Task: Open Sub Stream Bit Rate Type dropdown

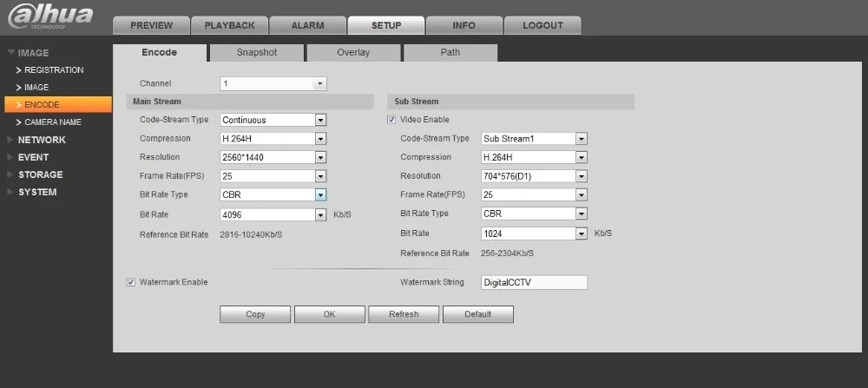Action: (x=534, y=214)
